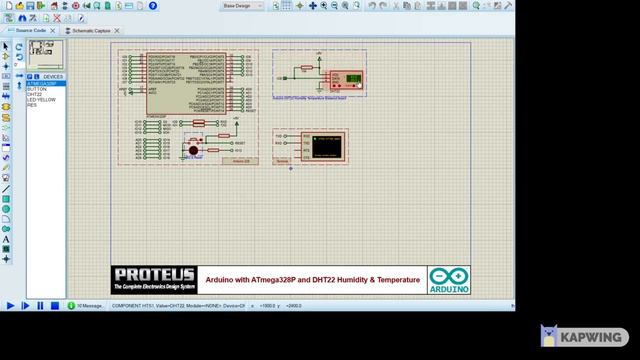This screenshot has height=360, width=640.
Task: Click the binoculars search icon
Action: (22, 18)
